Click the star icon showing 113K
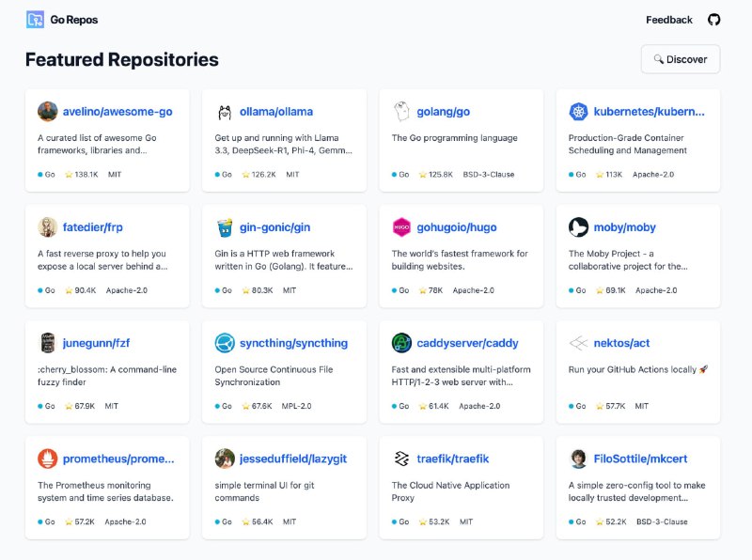The width and height of the screenshot is (752, 560). click(x=600, y=175)
